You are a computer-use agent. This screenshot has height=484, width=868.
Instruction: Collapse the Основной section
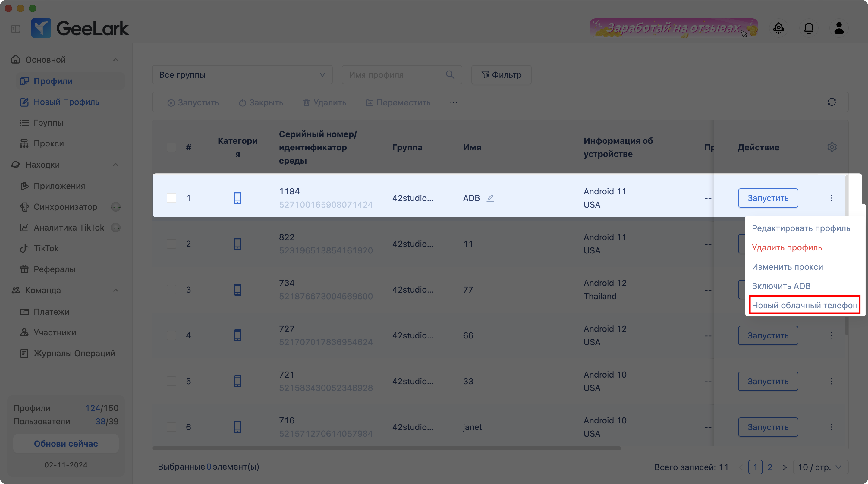tap(115, 60)
